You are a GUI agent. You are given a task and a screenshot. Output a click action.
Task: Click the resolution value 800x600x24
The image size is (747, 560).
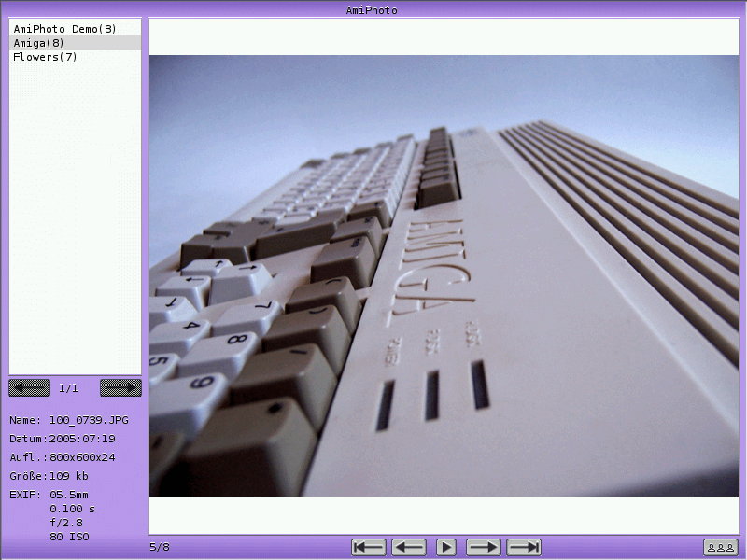[x=82, y=457]
